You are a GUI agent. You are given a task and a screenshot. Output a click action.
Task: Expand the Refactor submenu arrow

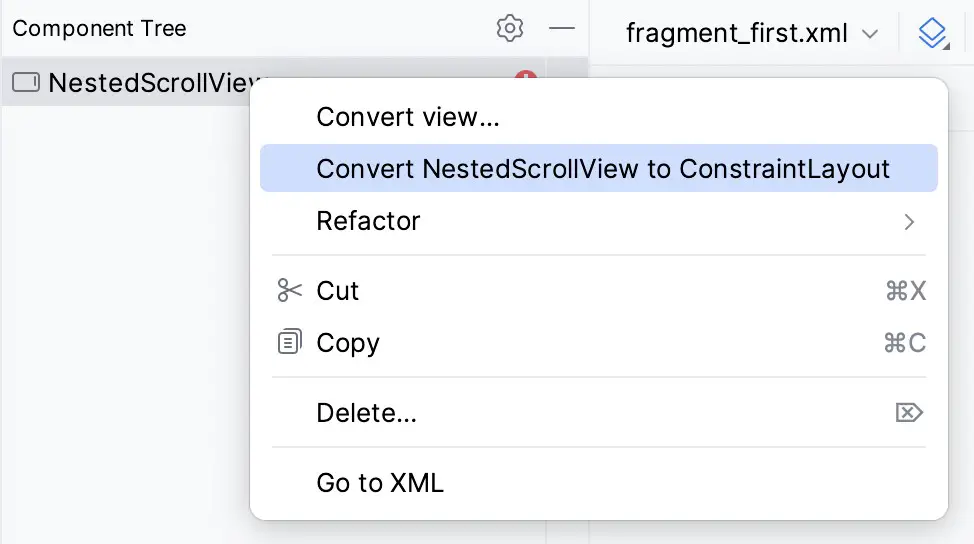point(909,222)
